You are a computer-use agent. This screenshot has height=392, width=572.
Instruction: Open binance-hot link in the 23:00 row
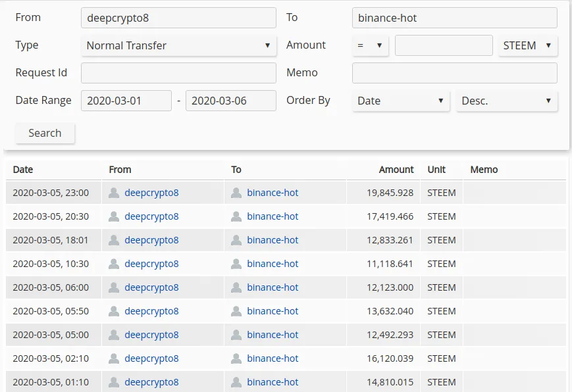click(x=273, y=193)
